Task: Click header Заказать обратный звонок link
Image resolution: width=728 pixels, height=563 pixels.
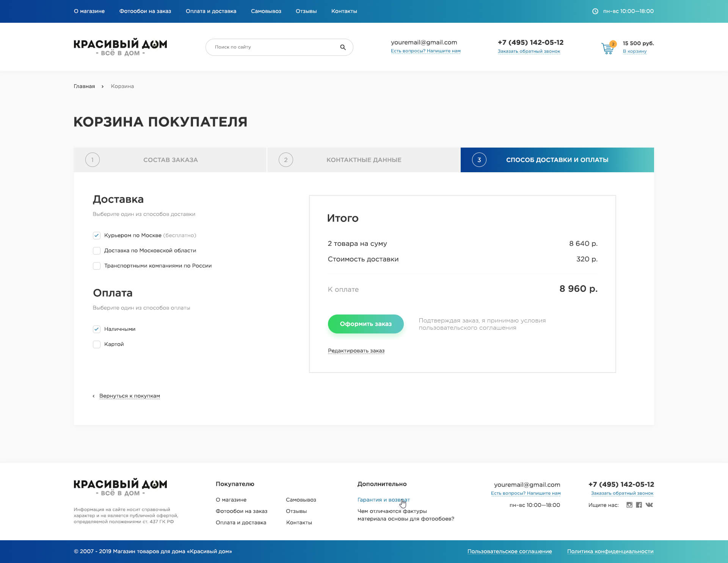Action: click(x=529, y=52)
